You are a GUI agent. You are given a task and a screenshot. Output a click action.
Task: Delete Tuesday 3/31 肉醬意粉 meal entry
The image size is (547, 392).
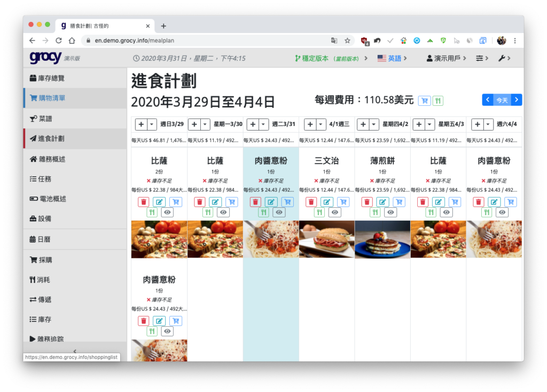[255, 202]
